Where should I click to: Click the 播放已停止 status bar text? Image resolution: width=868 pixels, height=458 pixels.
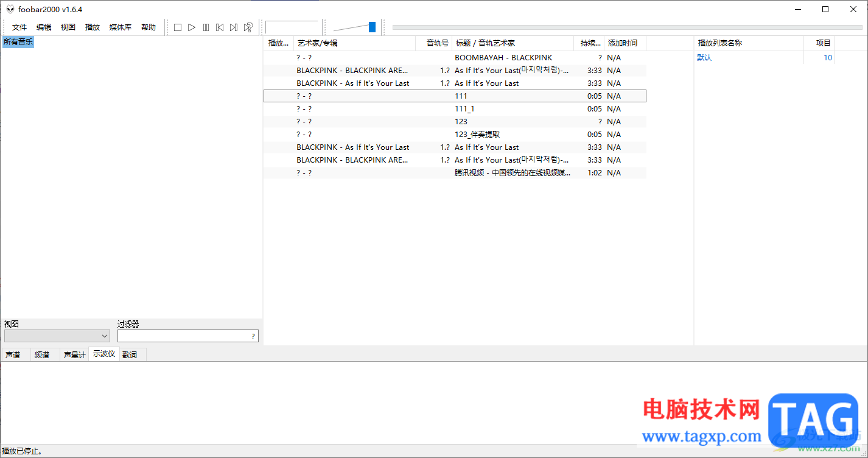pyautogui.click(x=22, y=451)
